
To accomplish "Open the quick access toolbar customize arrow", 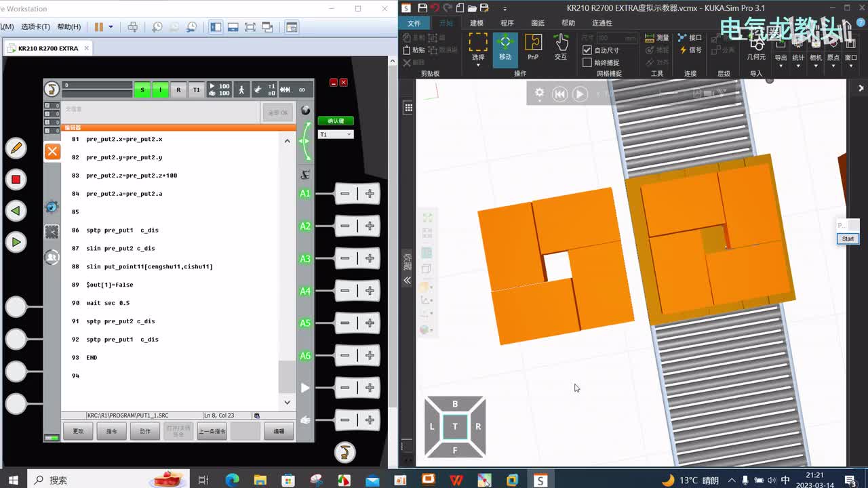I will pos(505,9).
